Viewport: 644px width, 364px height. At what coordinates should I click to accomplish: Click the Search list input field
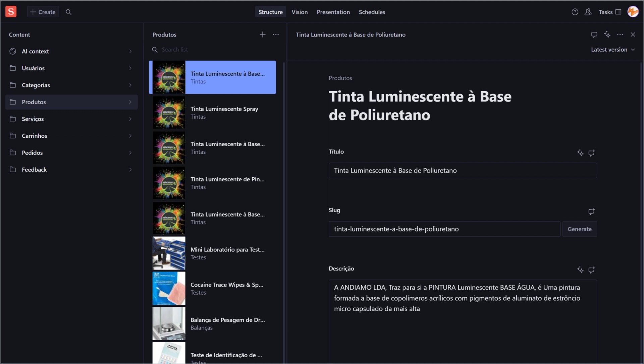[215, 50]
